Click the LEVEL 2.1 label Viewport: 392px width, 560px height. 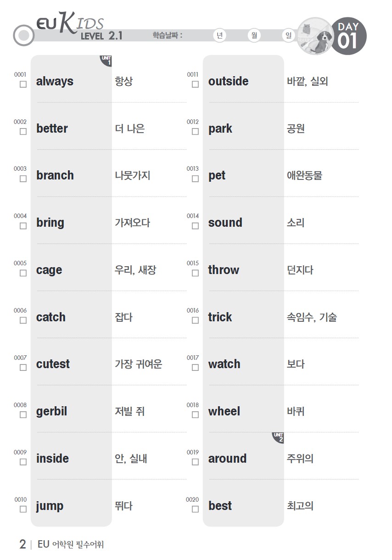coord(101,36)
